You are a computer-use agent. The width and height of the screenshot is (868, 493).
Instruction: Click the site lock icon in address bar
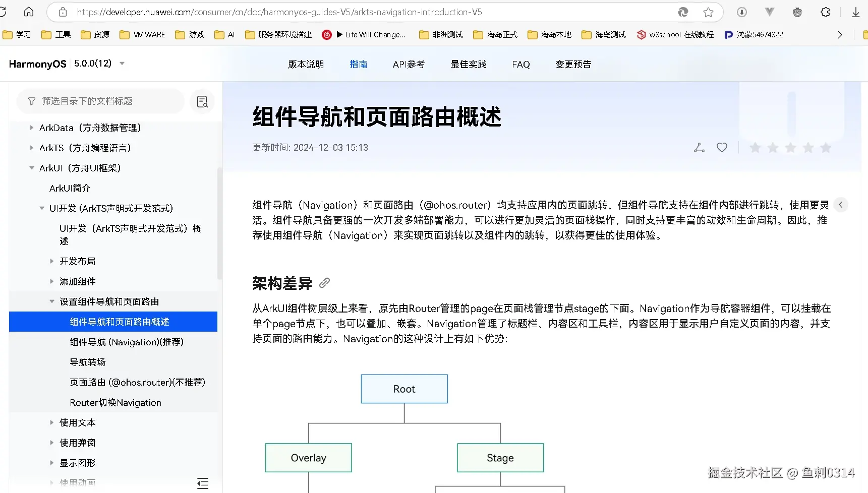tap(63, 12)
